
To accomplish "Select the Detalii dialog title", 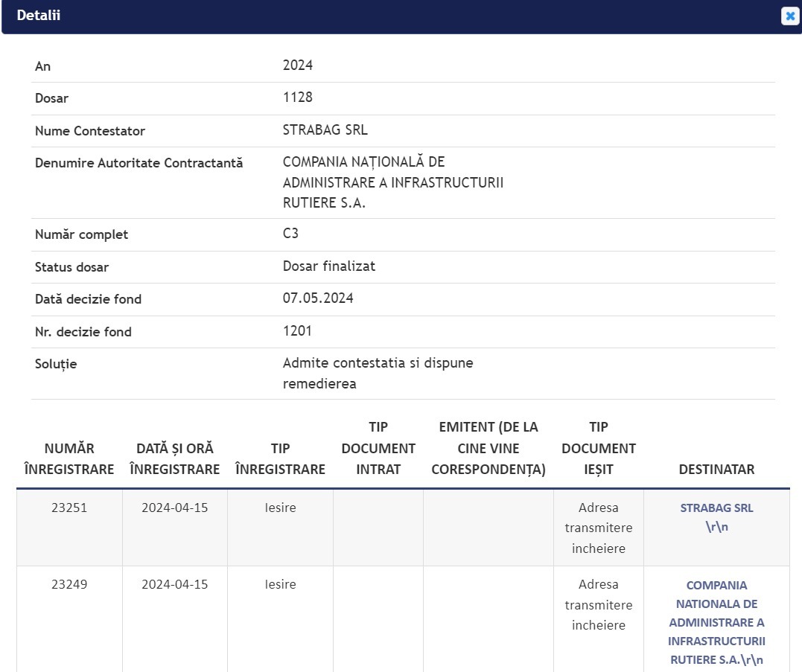I will click(39, 16).
